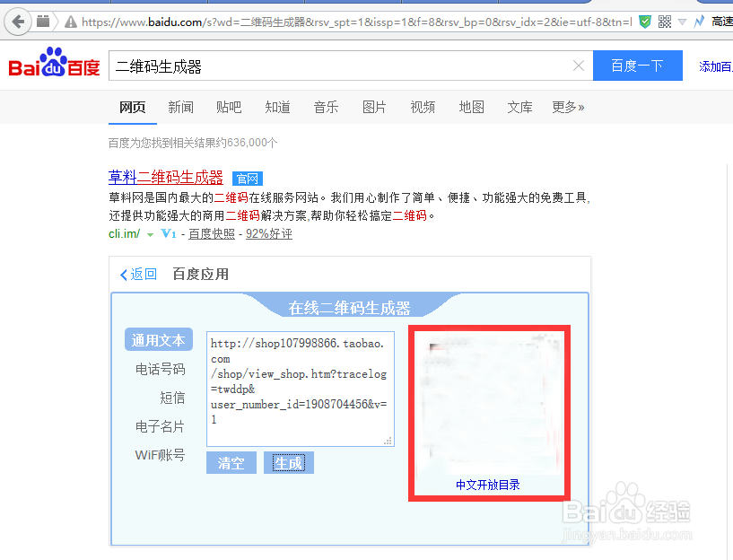The width and height of the screenshot is (733, 560).
Task: Select the 短信 option
Action: (172, 398)
